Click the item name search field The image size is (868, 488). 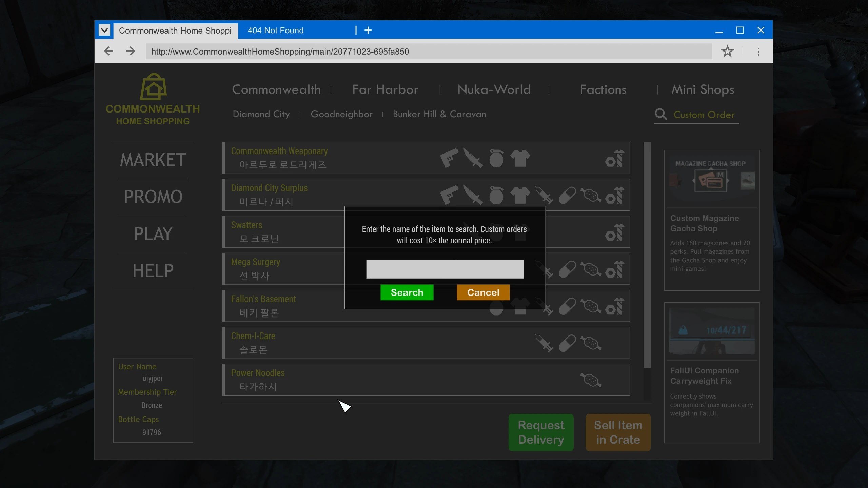pyautogui.click(x=445, y=269)
